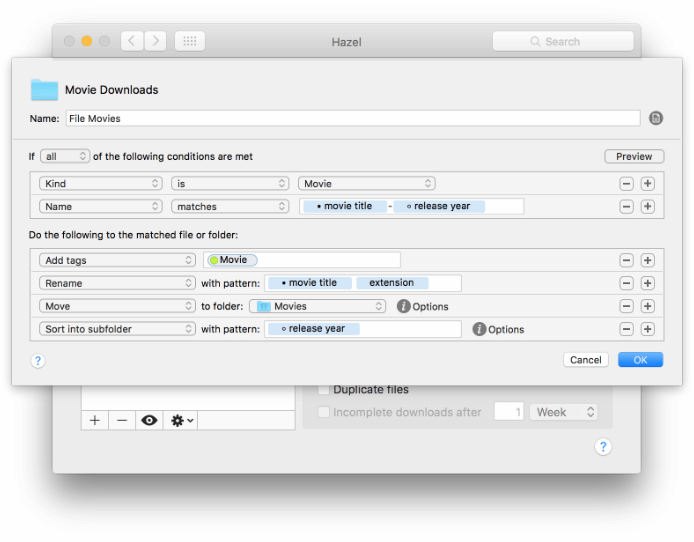Add action after Add tags row
Image resolution: width=694 pixels, height=542 pixels.
[648, 260]
